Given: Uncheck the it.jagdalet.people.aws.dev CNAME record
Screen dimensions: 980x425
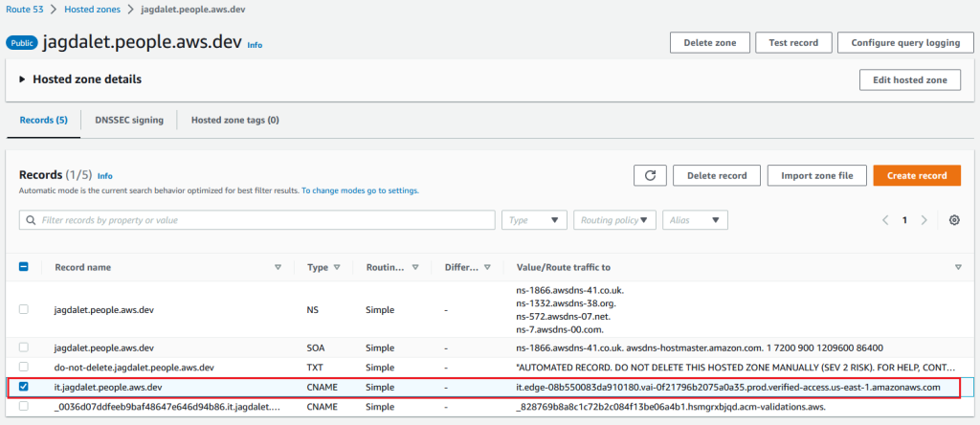Looking at the screenshot, I should pyautogui.click(x=24, y=387).
